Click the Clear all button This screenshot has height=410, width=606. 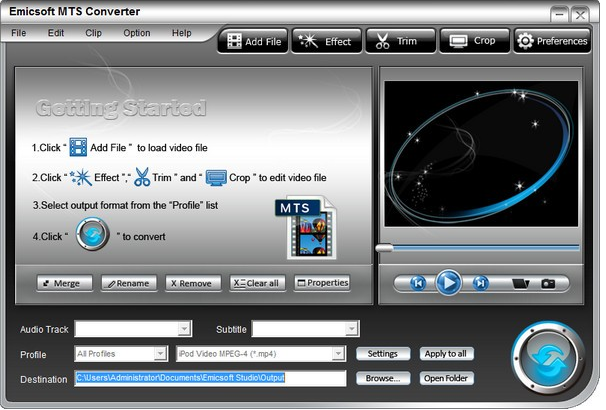pyautogui.click(x=257, y=283)
